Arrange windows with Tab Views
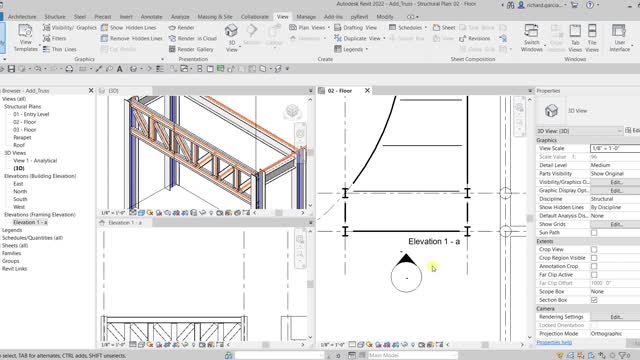 pos(575,38)
